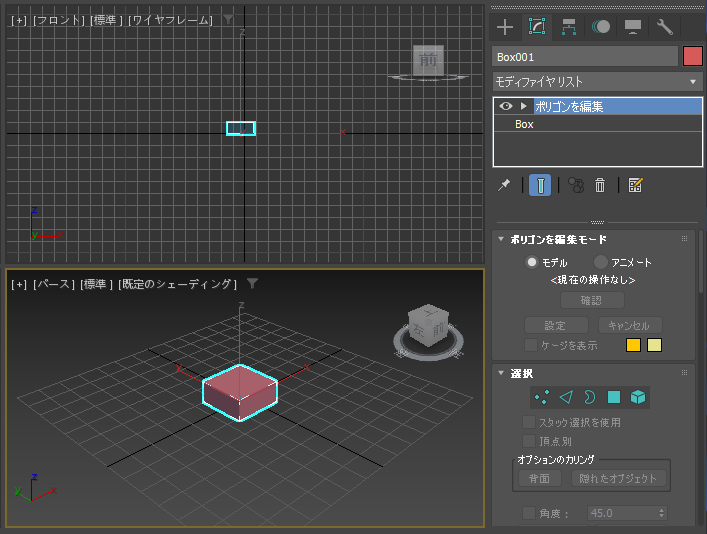The image size is (707, 534).
Task: Open the モディファイヤ リスト dropdown
Action: [597, 82]
